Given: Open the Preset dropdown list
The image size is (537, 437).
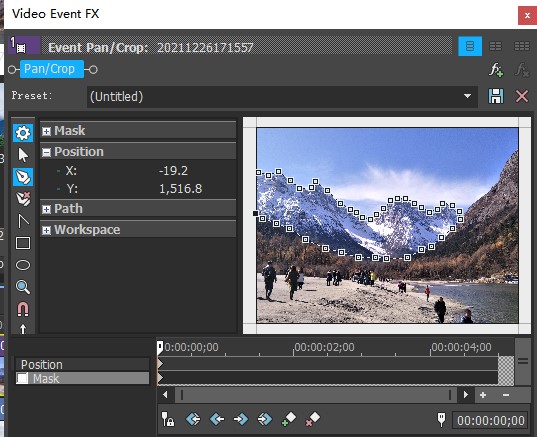Looking at the screenshot, I should click(467, 96).
